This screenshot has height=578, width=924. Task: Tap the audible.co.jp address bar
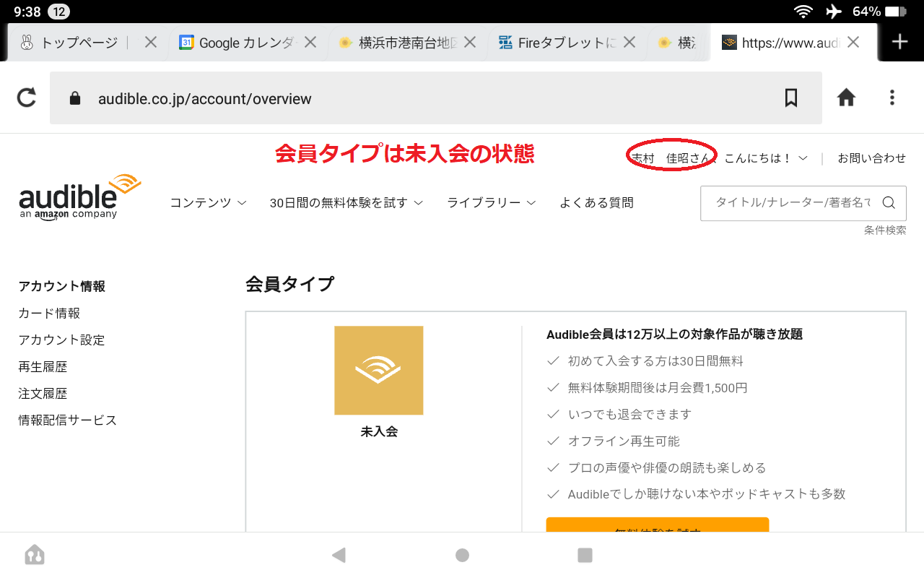pos(436,98)
